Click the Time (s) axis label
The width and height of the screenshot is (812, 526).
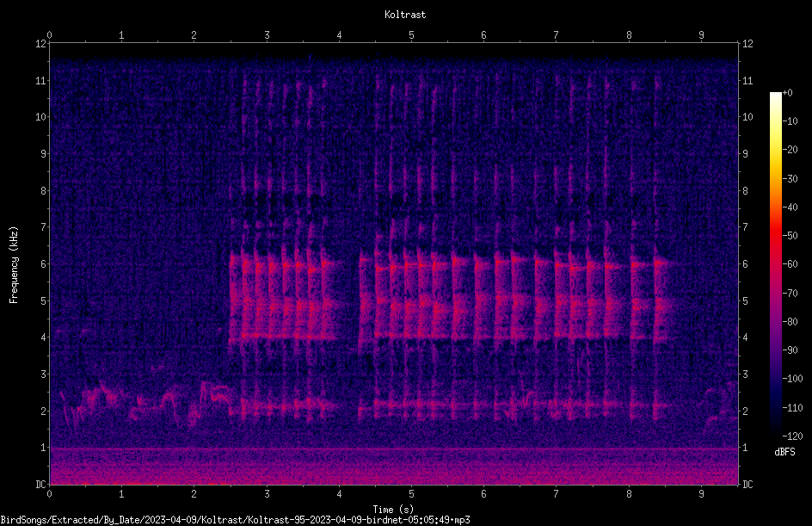pos(393,510)
